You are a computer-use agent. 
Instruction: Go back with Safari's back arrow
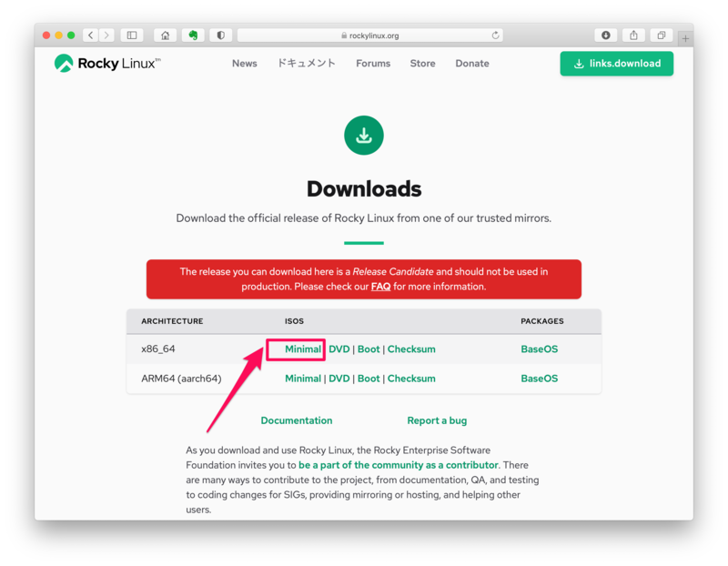click(x=90, y=35)
